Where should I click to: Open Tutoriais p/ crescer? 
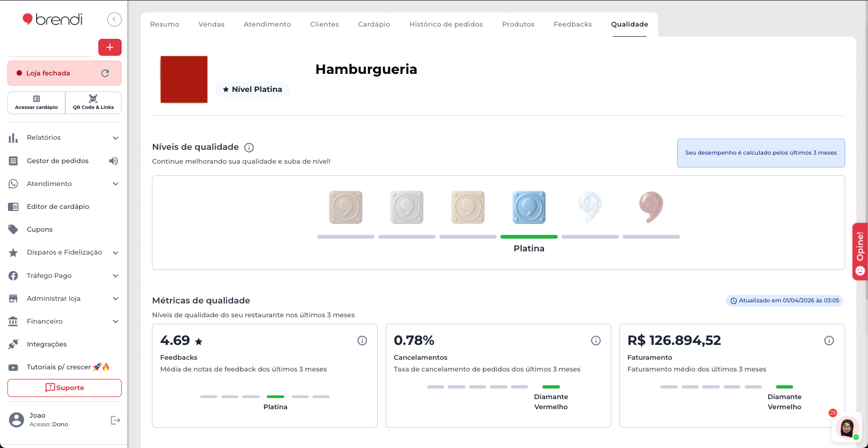click(x=68, y=367)
